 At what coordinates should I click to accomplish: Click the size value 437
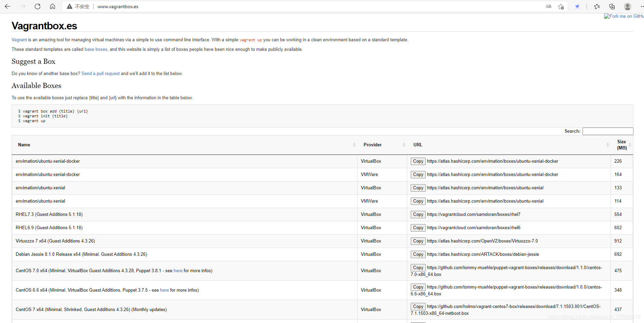[618, 310]
